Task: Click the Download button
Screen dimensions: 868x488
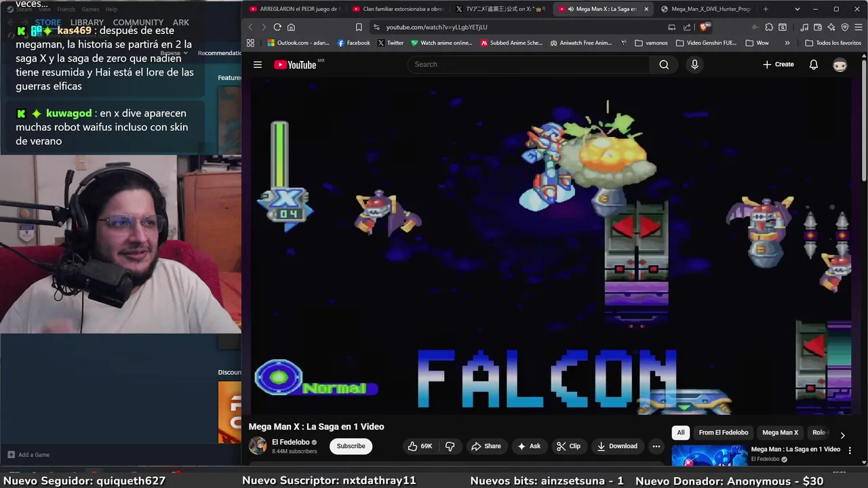Action: click(617, 446)
